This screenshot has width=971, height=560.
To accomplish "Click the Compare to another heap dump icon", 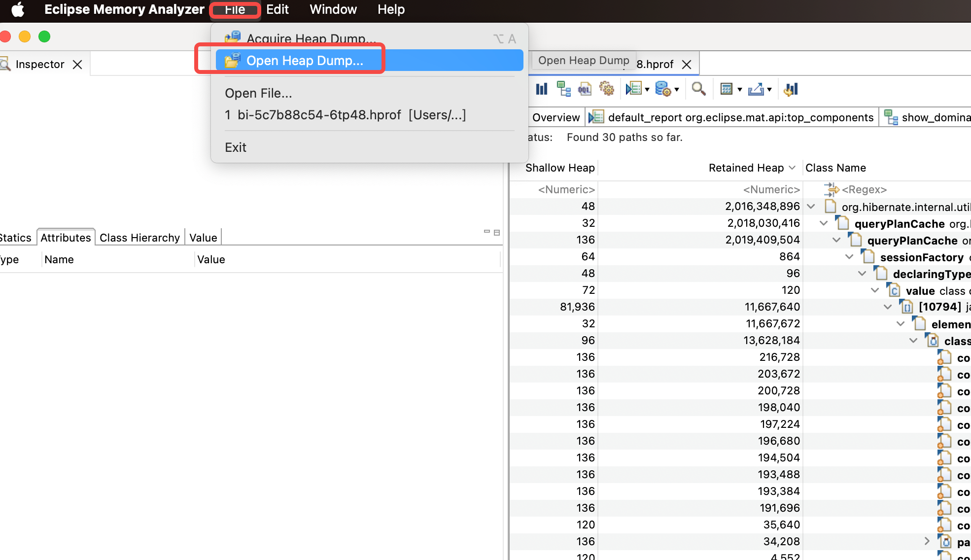I will coord(791,89).
